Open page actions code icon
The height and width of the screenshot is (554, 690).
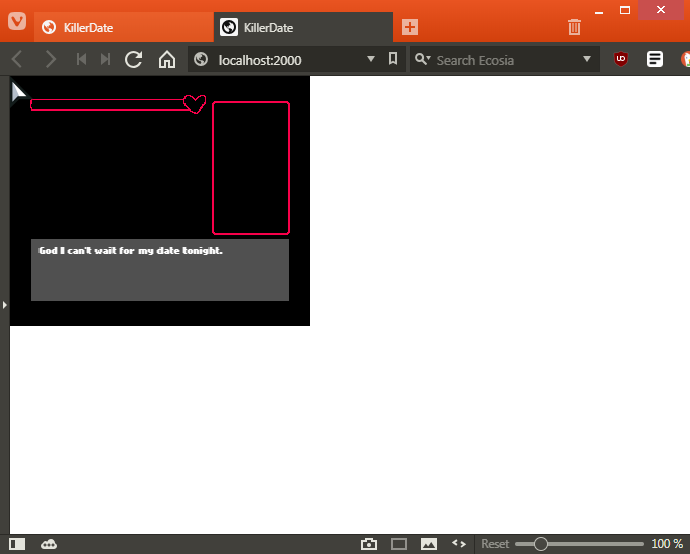tap(459, 544)
